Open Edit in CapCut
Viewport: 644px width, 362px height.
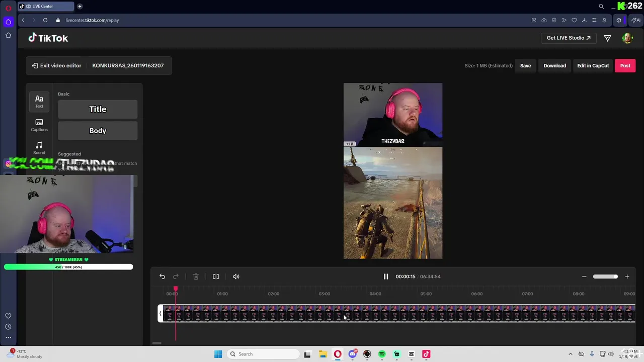pyautogui.click(x=593, y=65)
